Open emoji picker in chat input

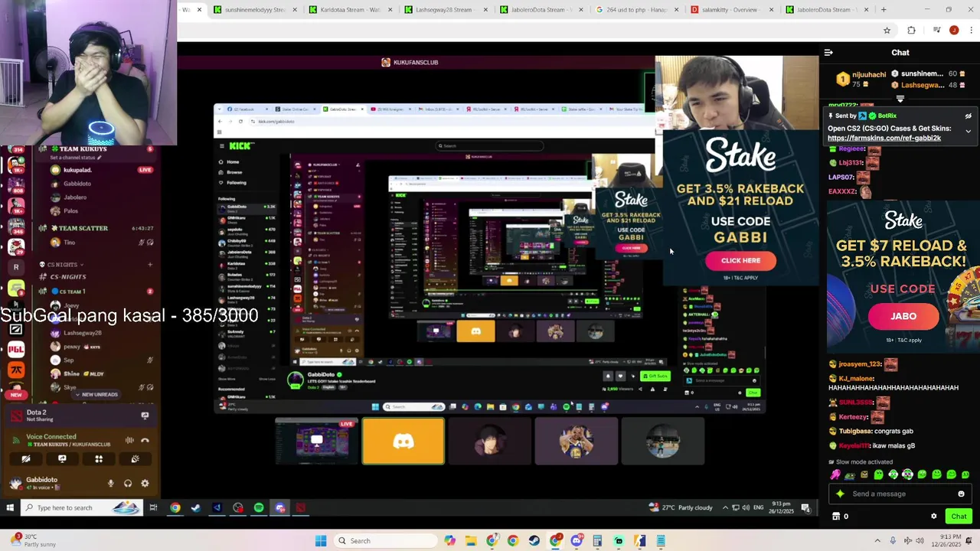(962, 494)
